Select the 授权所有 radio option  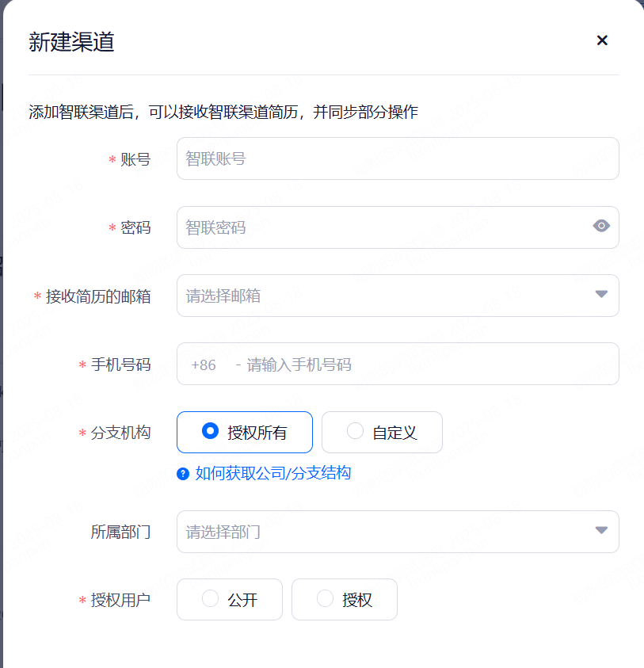[245, 432]
